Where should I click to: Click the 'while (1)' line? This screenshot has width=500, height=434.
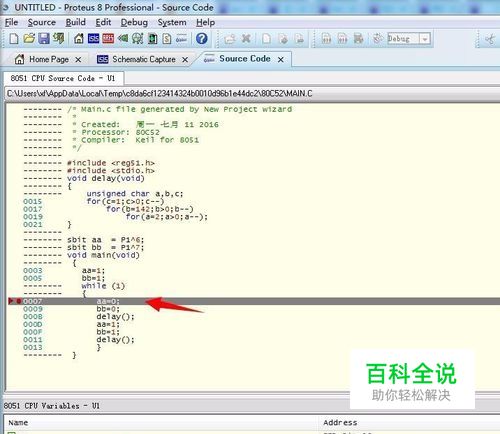[x=103, y=286]
